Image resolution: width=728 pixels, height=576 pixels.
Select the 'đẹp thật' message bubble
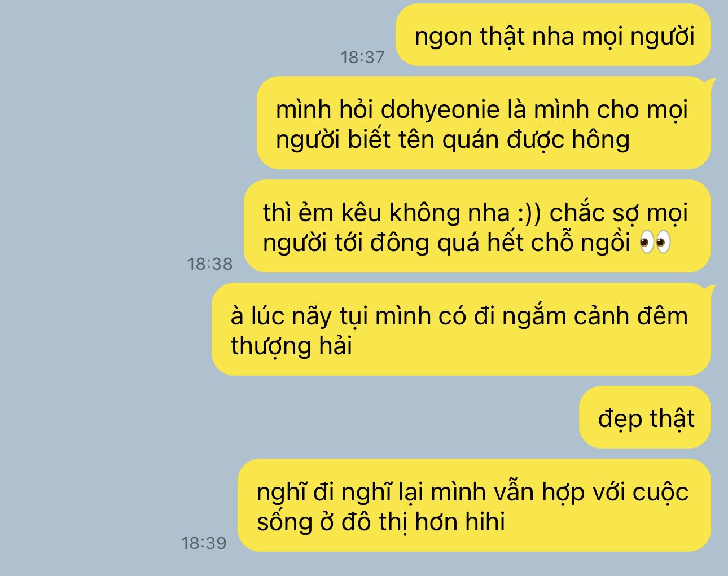[x=645, y=417]
